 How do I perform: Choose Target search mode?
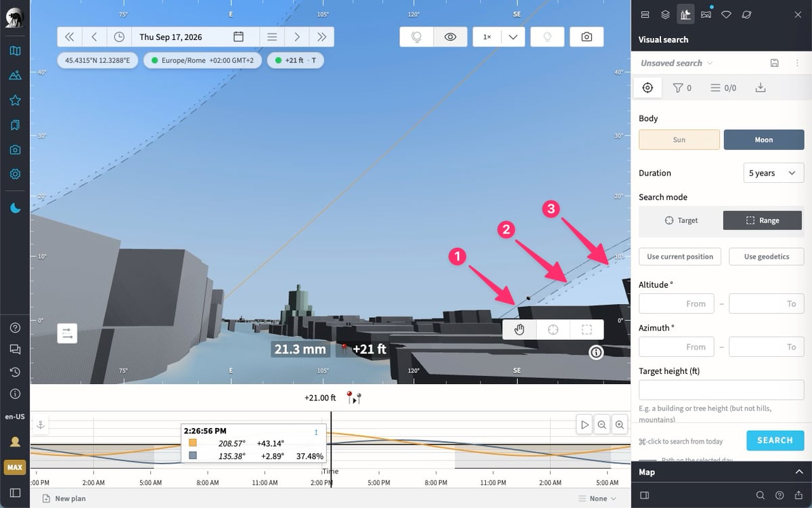[x=681, y=220]
